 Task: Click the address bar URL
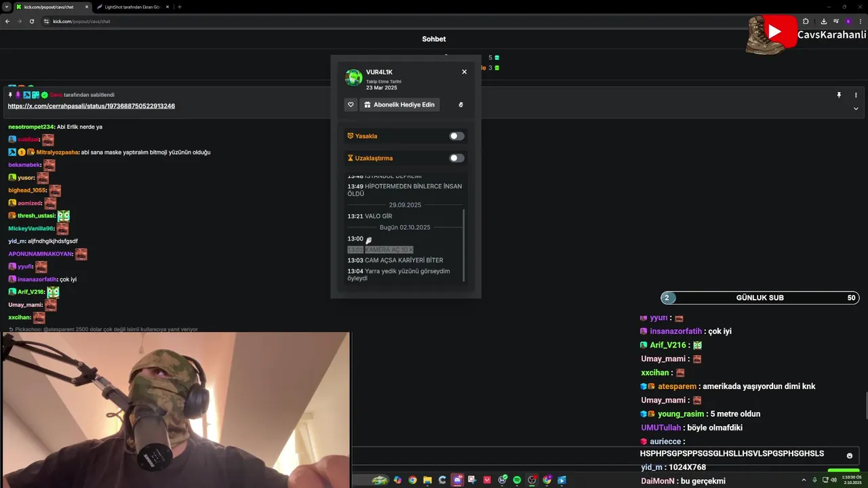(81, 21)
